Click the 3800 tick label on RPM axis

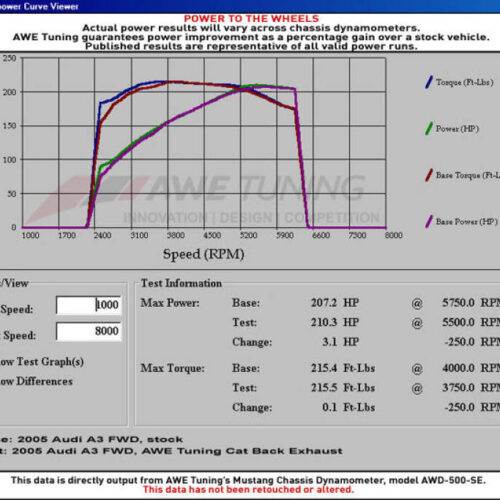pyautogui.click(x=176, y=235)
